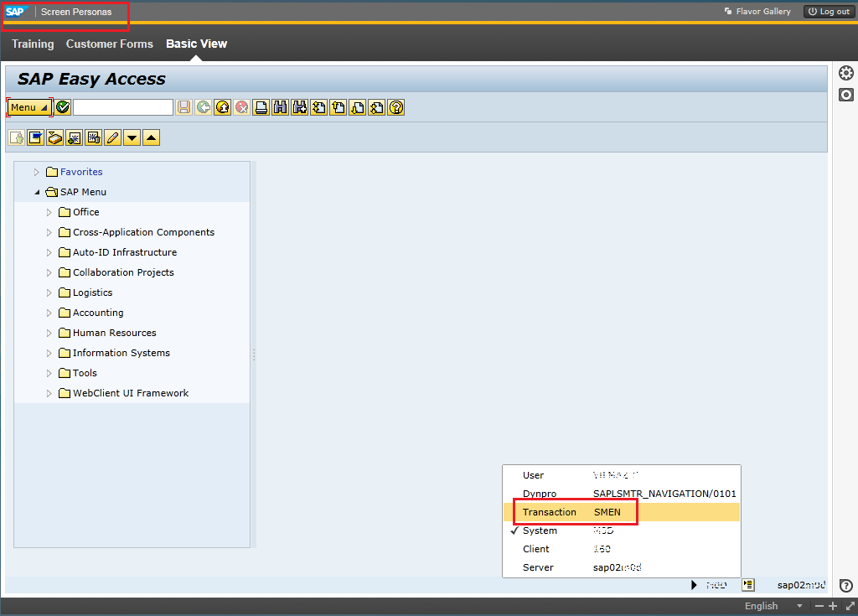
Task: Select the Favorites tree label
Action: [81, 172]
